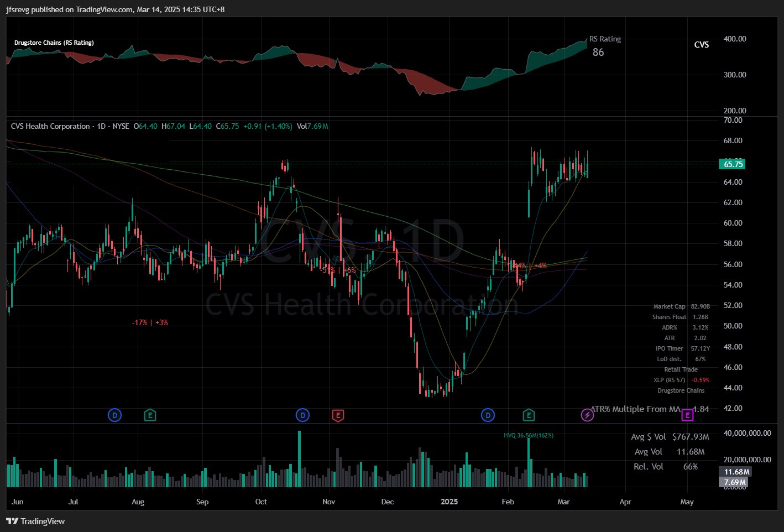Screen dimensions: 784x532
Task: Open the purple E marker beside 4.84
Action: (687, 415)
